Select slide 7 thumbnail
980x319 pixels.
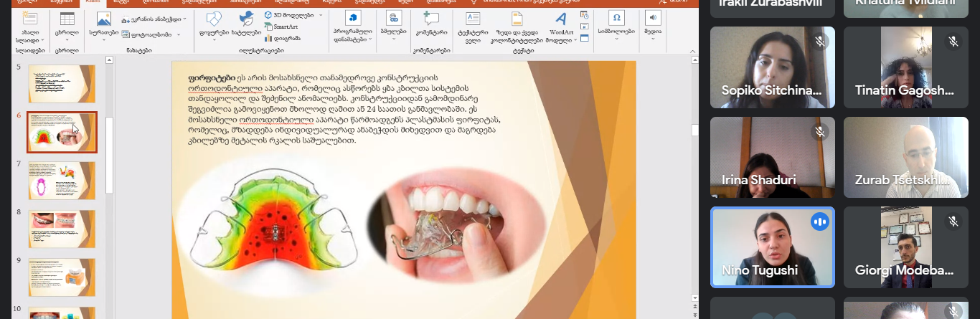coord(62,180)
